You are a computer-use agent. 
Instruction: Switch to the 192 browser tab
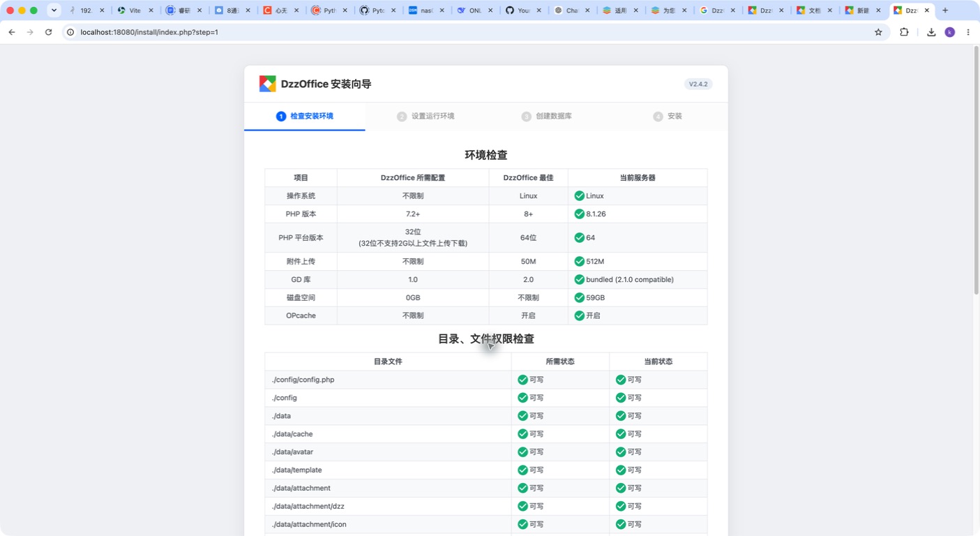tap(86, 10)
